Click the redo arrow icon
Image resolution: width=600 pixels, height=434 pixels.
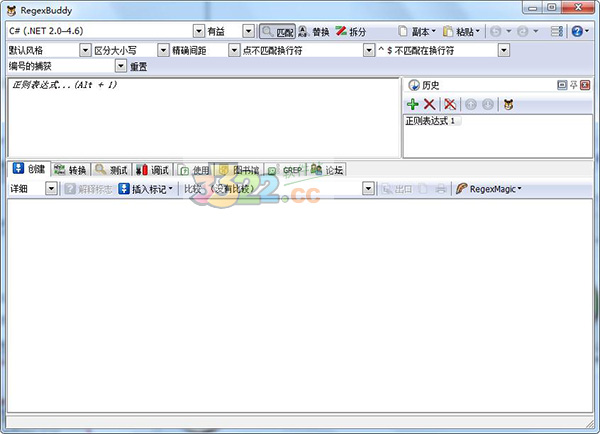click(x=522, y=31)
